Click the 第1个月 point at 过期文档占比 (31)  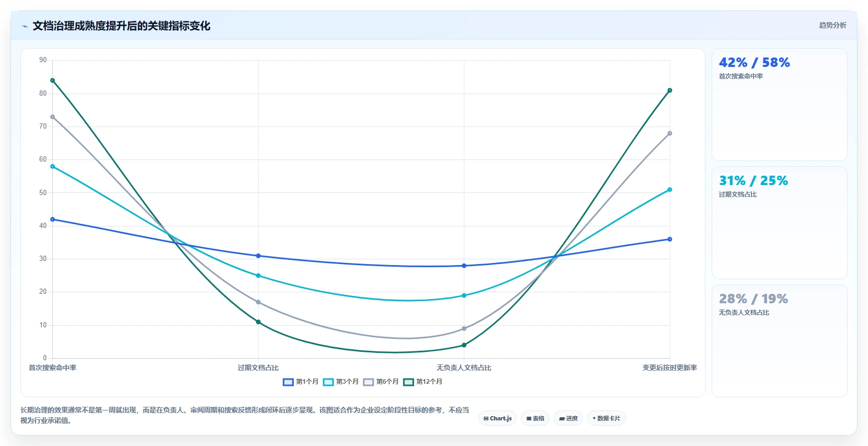[258, 256]
